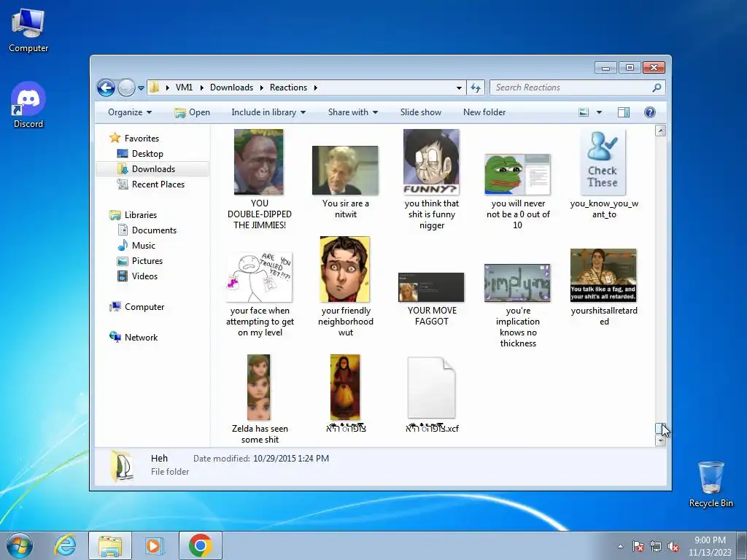The image size is (747, 560).
Task: Open the Windows Start menu
Action: point(20,545)
